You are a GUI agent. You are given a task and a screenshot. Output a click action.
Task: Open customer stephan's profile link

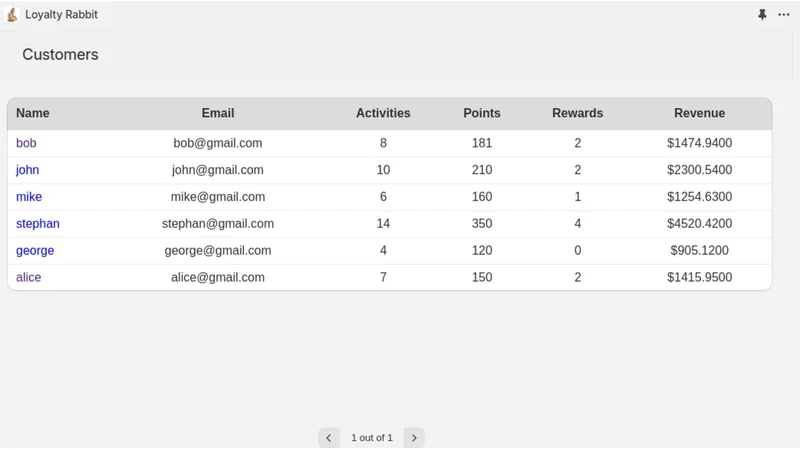pos(38,224)
